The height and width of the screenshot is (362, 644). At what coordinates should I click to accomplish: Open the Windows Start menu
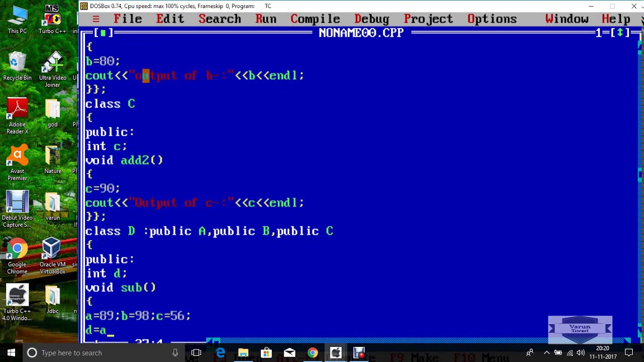tap(11, 352)
